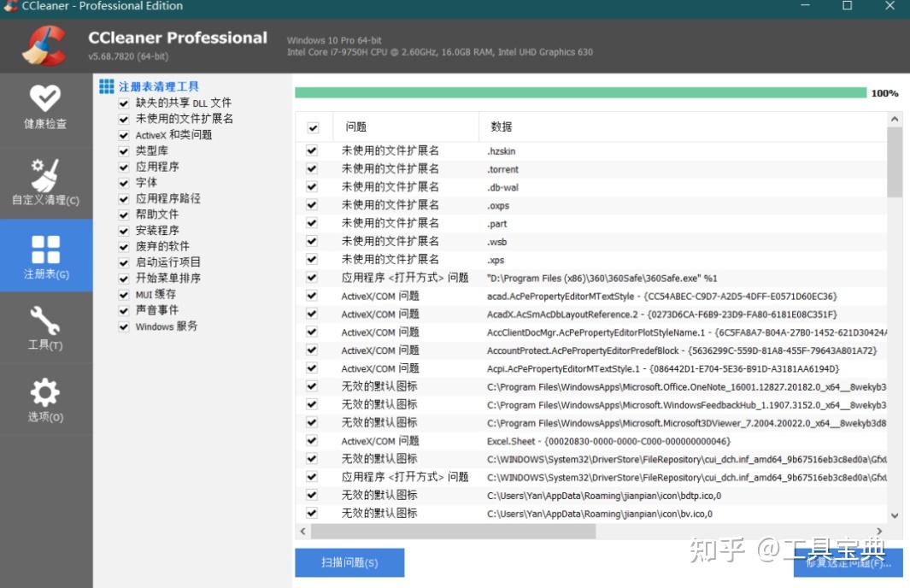Toggle the select-all checkbox in results header

tap(313, 126)
